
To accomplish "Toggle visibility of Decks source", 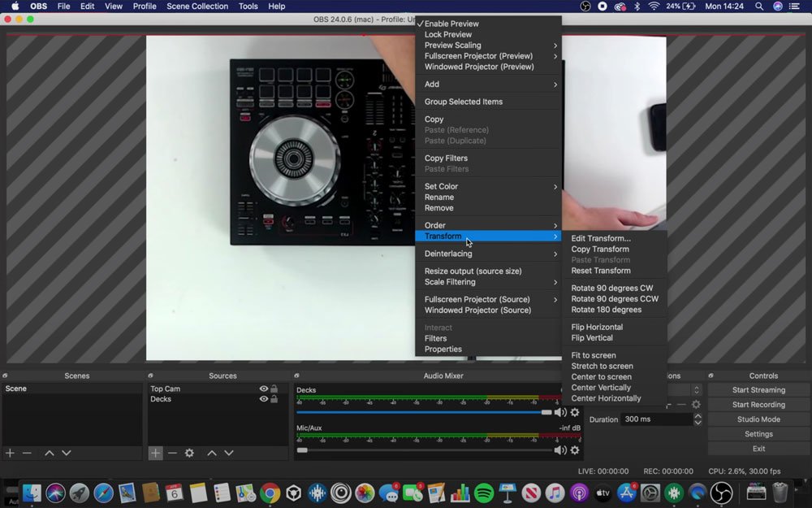I will click(263, 399).
